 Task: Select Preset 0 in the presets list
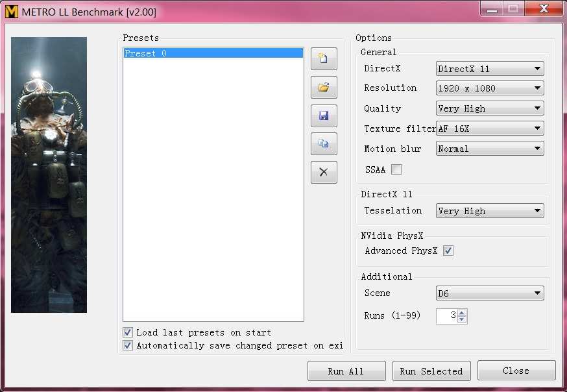point(213,53)
